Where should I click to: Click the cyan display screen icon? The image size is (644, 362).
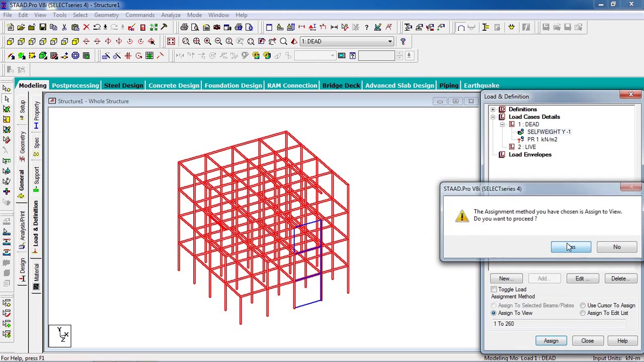point(342,55)
